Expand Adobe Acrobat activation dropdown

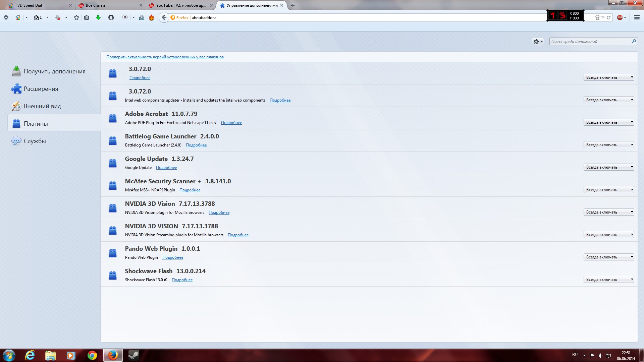608,122
